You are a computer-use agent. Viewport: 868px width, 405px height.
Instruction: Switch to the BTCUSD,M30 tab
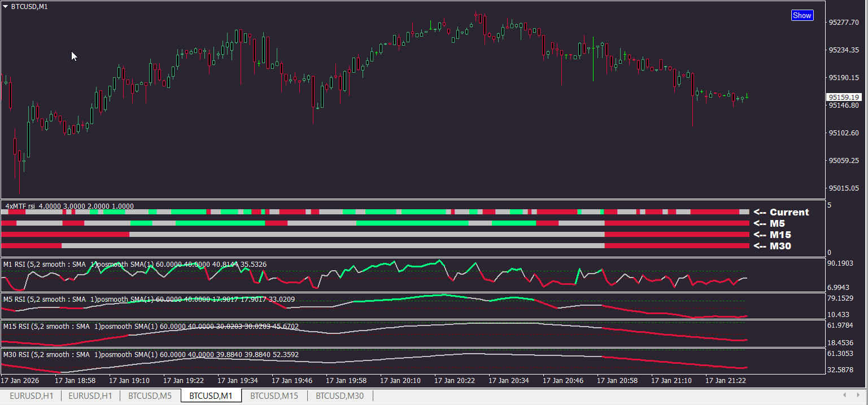click(339, 396)
